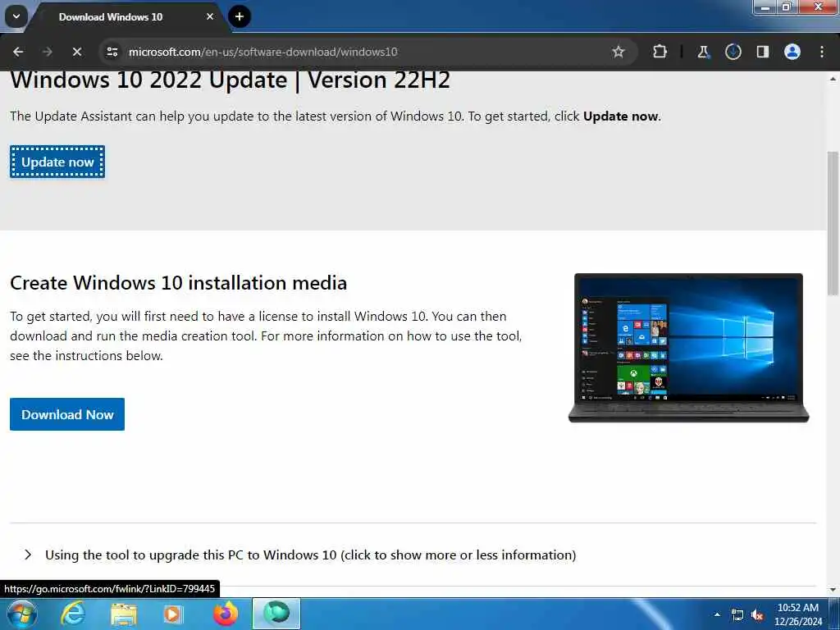
Task: Click the page vertical scrollbar thumb
Action: tap(833, 223)
